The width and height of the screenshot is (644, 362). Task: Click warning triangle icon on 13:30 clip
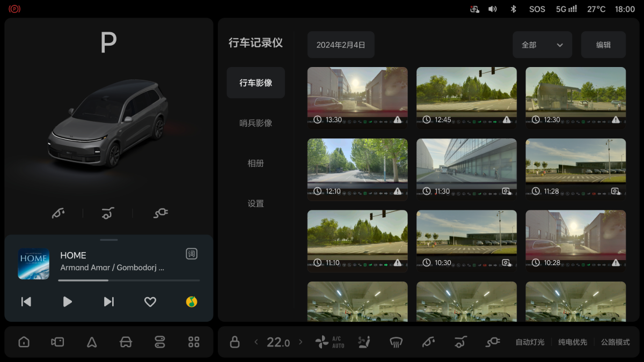(397, 120)
